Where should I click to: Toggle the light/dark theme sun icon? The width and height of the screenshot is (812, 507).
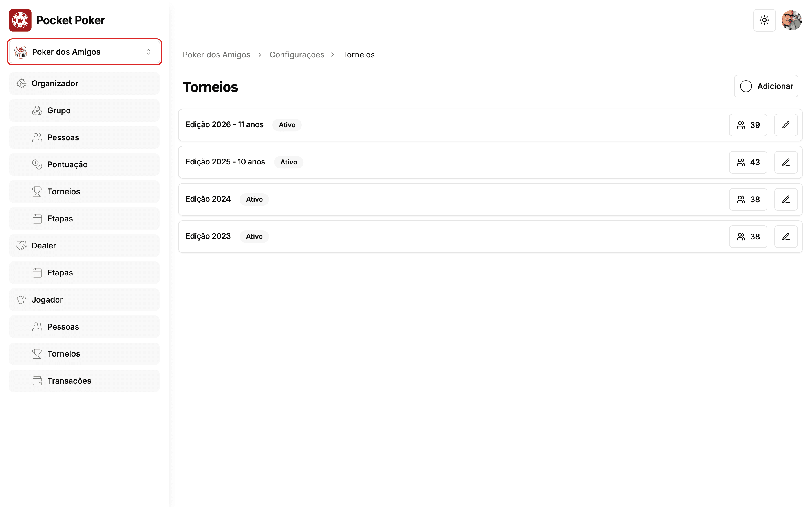coord(764,20)
